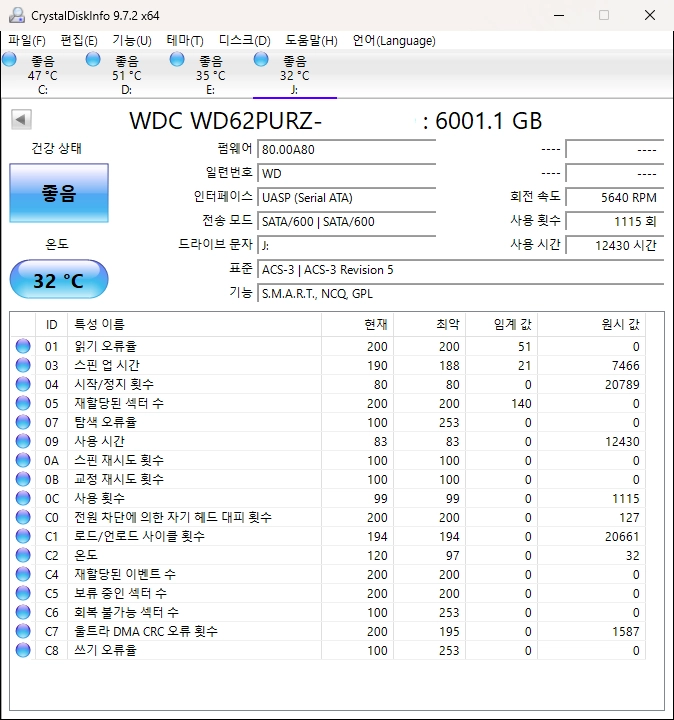Screen dimensions: 674x720
Task: Click status icon of row C4 재할당된 이벤트 수
Action: 23,574
